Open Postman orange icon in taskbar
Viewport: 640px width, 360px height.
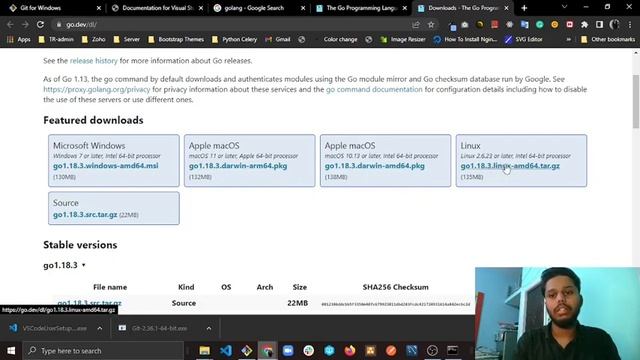tap(391, 351)
